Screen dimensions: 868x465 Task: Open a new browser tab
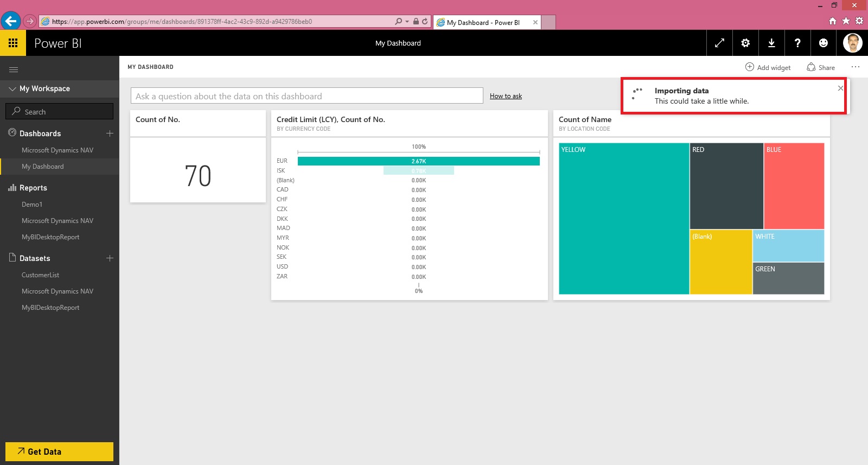548,22
